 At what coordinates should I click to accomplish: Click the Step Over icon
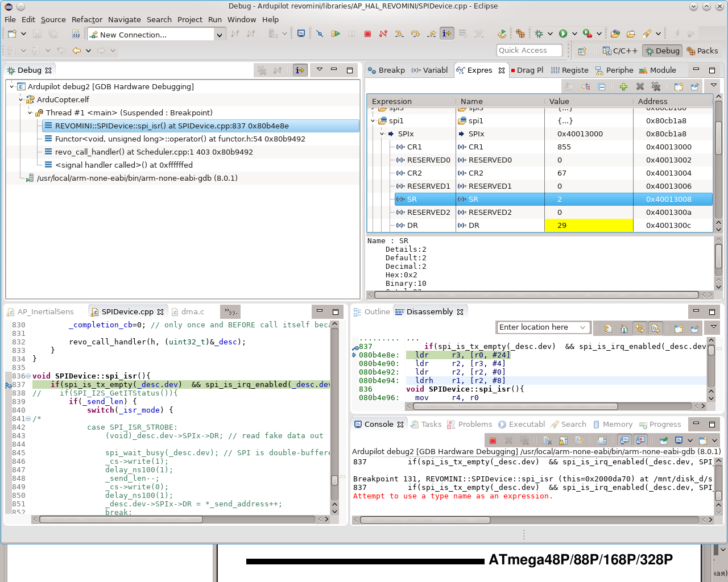coord(415,34)
